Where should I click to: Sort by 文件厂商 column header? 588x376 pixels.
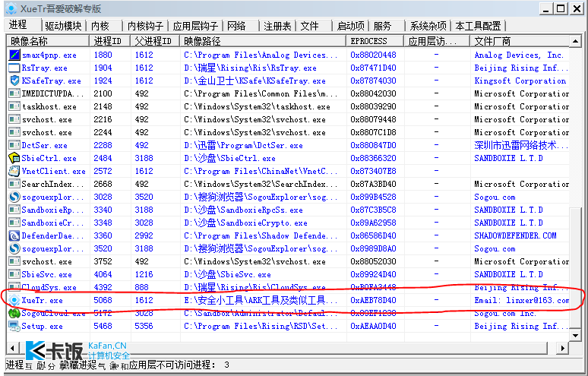click(520, 41)
